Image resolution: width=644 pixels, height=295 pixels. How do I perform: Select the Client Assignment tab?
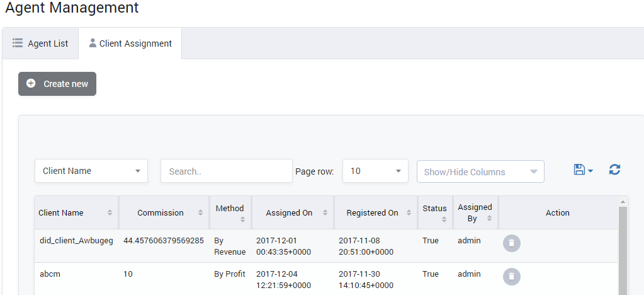click(x=130, y=43)
